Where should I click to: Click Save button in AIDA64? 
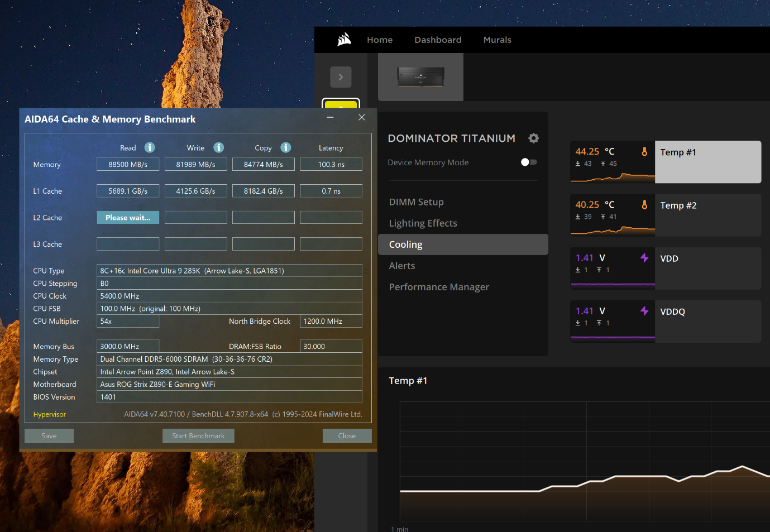click(49, 435)
